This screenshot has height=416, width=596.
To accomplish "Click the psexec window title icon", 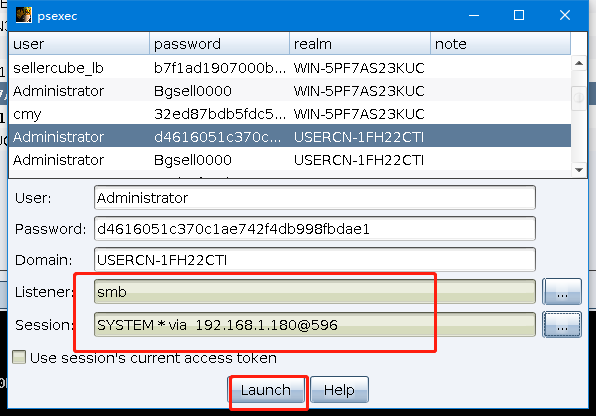I will pos(24,15).
